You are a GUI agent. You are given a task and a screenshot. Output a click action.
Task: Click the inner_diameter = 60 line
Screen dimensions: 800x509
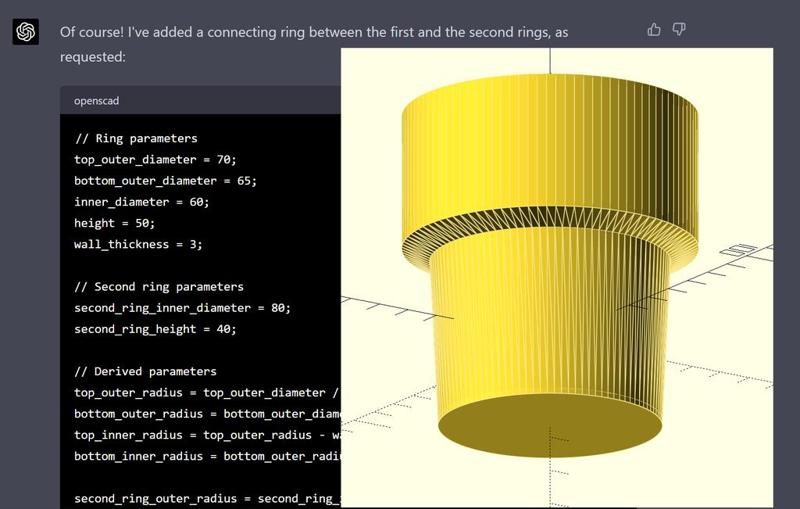click(141, 202)
